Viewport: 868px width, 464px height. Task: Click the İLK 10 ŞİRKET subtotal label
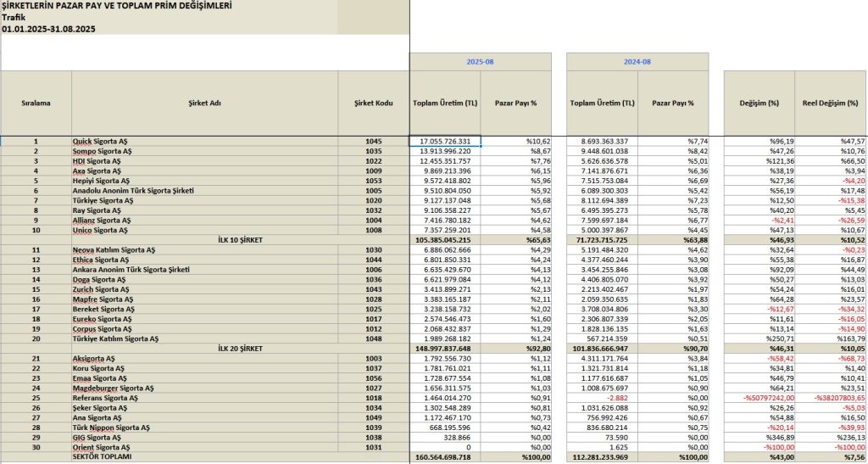(240, 240)
